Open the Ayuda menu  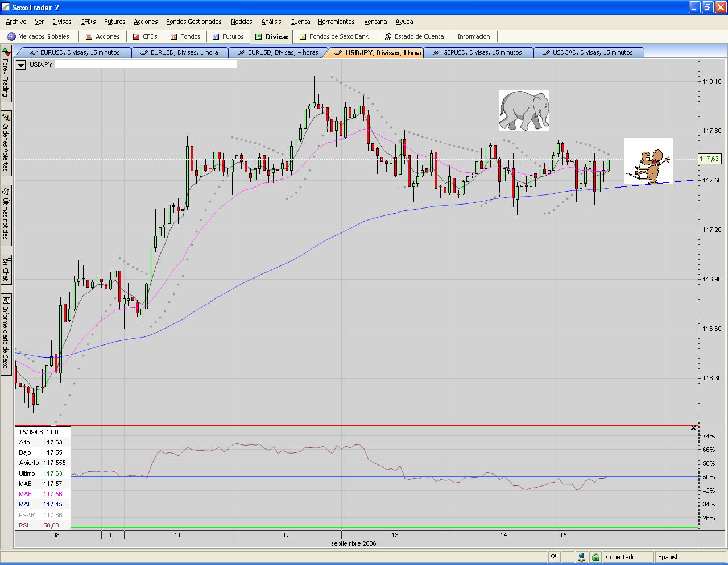404,22
